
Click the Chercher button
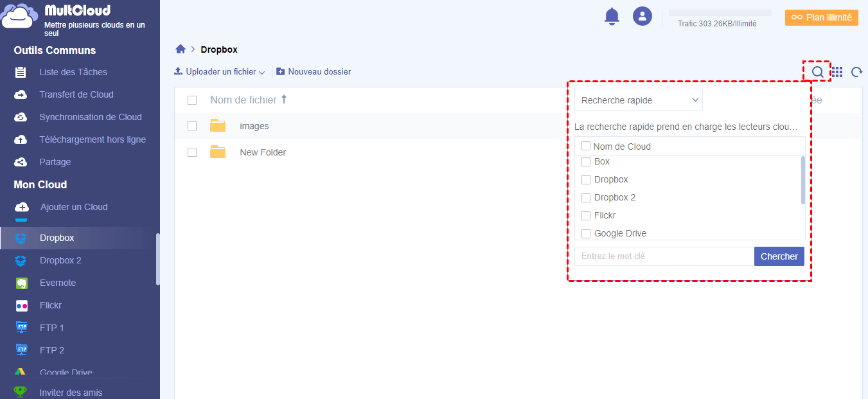coord(779,256)
